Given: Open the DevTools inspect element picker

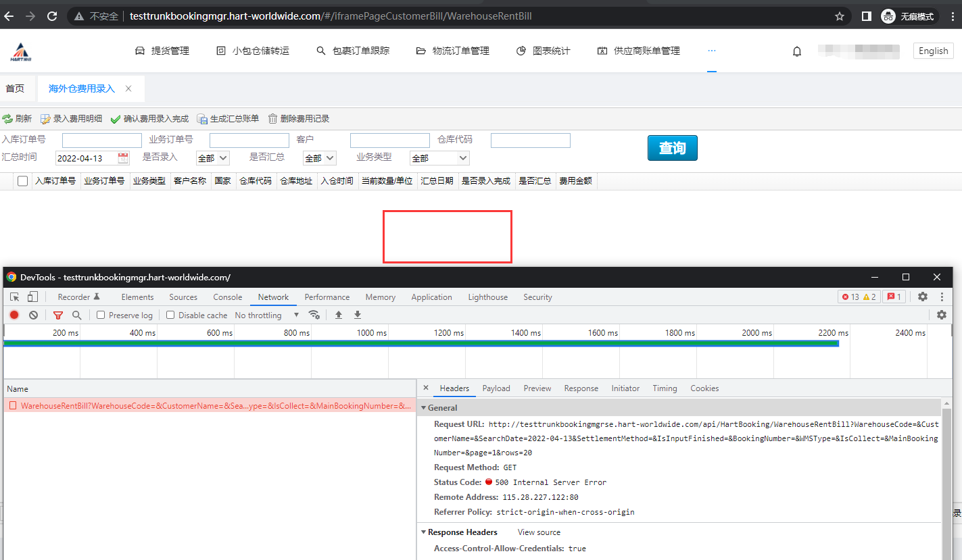Looking at the screenshot, I should point(15,297).
